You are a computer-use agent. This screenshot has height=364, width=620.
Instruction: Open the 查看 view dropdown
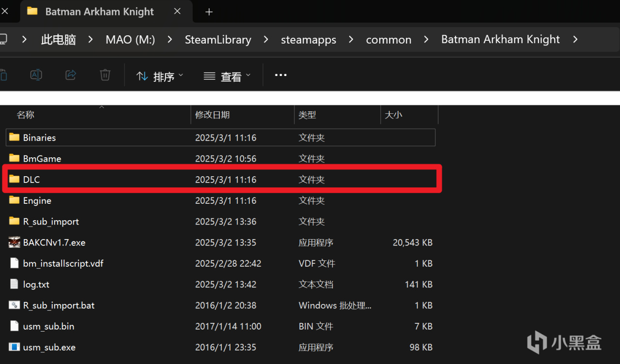[x=227, y=76]
